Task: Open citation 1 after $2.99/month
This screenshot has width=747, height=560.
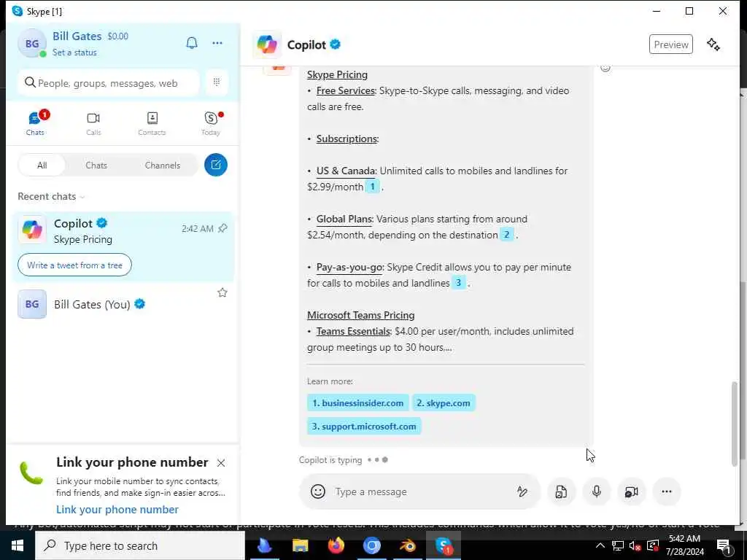Action: click(373, 187)
